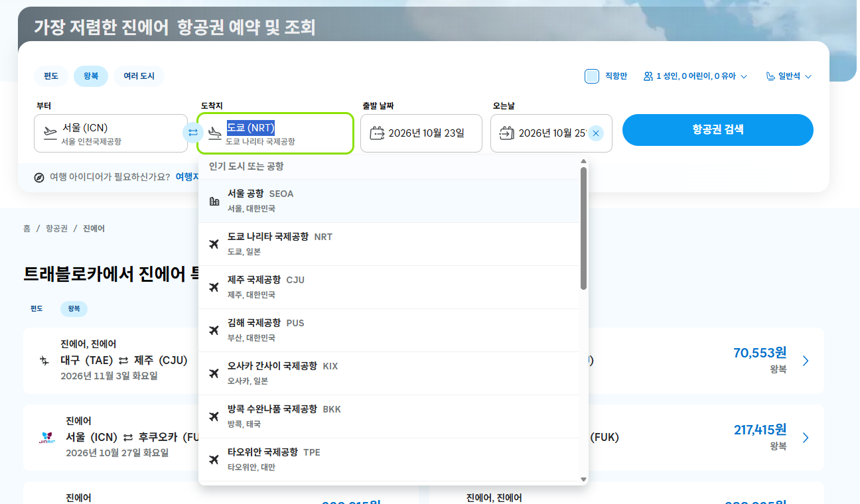
Task: Open the 여행지 travel ideas link
Action: [x=187, y=177]
